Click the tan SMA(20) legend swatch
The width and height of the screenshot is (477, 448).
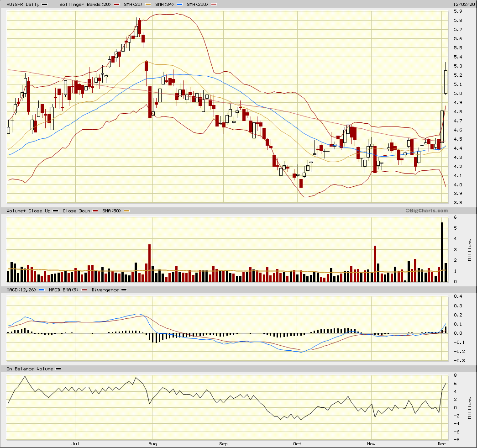click(x=148, y=5)
